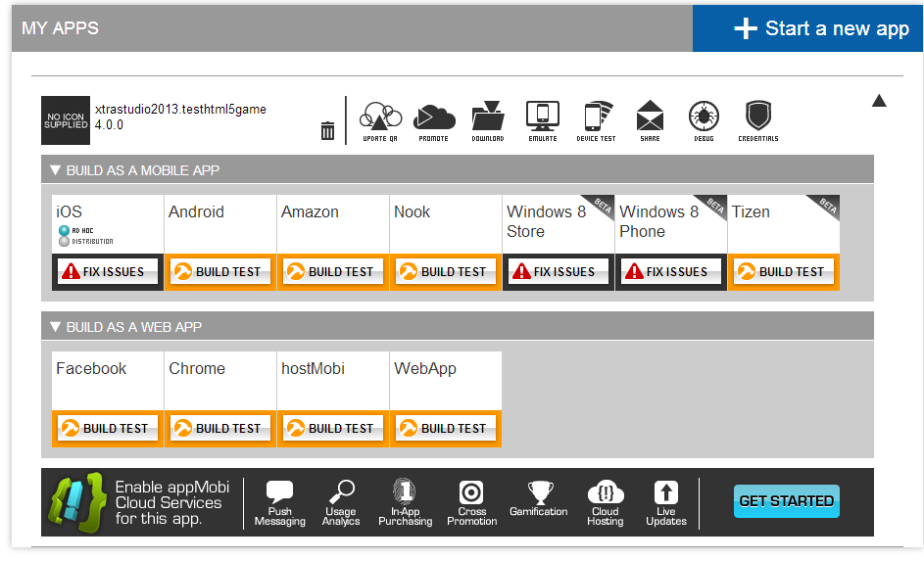The height and width of the screenshot is (561, 924).
Task: Collapse the Build as a Web App section
Action: click(56, 327)
